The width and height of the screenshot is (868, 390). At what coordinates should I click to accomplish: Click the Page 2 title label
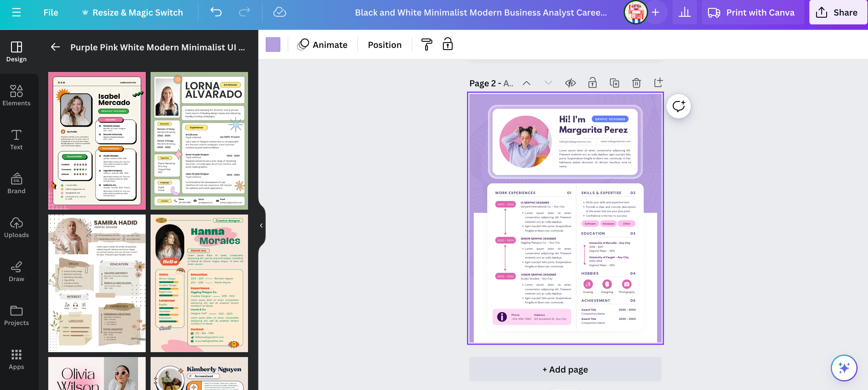tap(491, 83)
